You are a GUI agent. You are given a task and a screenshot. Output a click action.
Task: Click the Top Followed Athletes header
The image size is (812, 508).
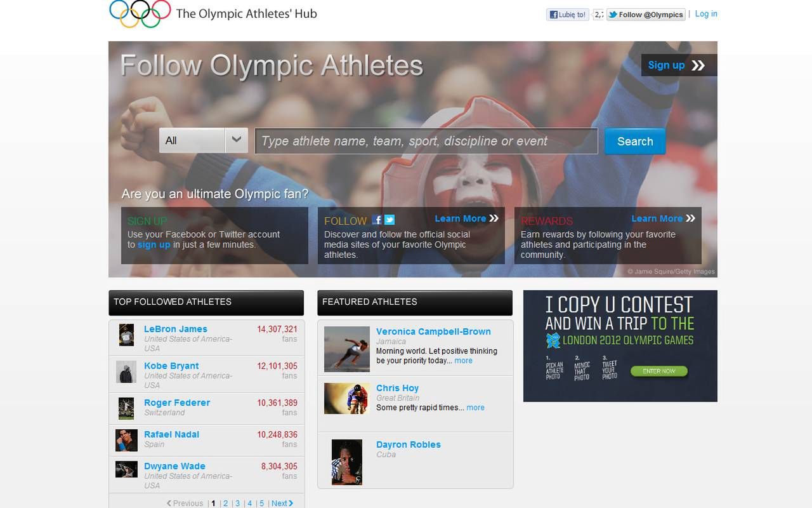tap(206, 303)
